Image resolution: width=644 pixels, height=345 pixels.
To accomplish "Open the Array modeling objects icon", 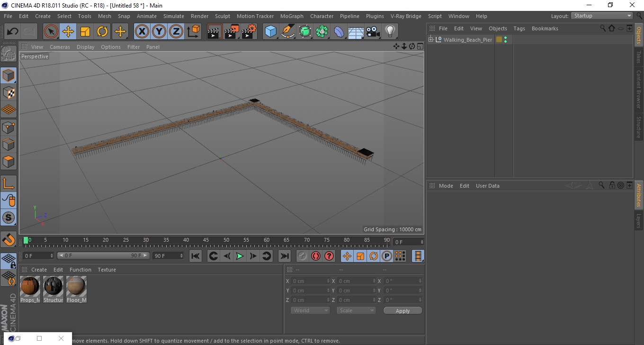I will (x=322, y=32).
